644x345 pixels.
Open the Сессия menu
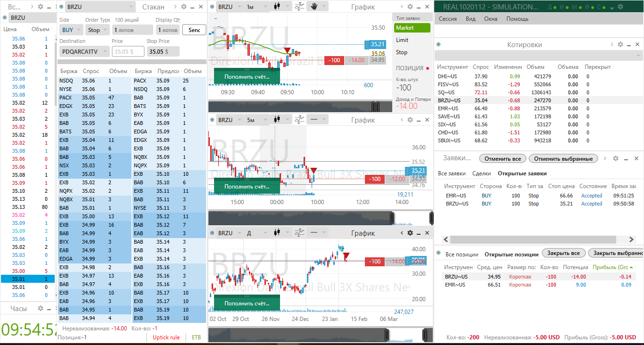click(448, 19)
